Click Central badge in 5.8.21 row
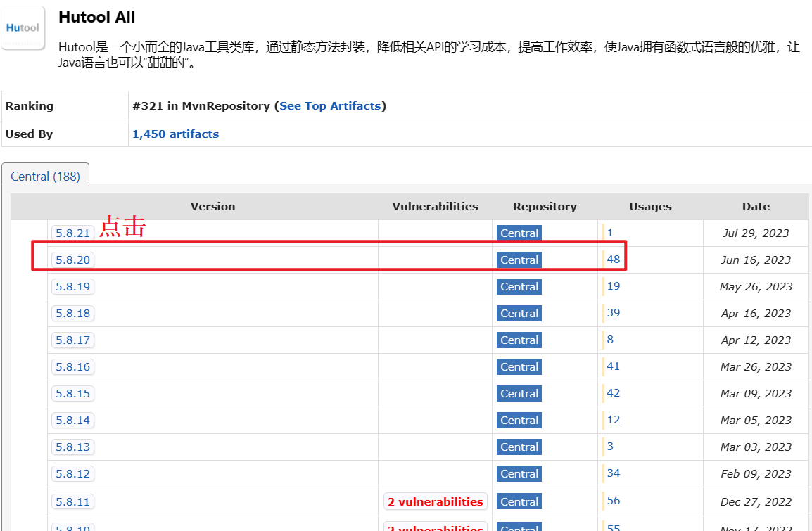 519,233
